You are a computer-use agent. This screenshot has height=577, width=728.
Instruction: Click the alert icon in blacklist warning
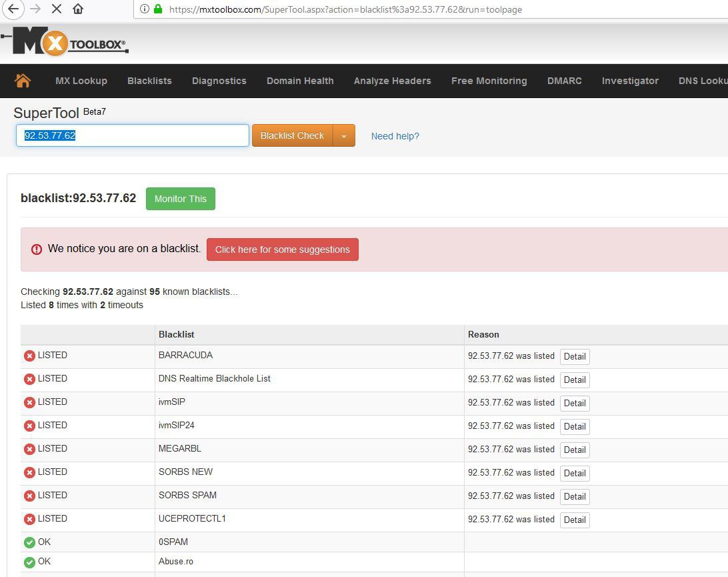36,249
